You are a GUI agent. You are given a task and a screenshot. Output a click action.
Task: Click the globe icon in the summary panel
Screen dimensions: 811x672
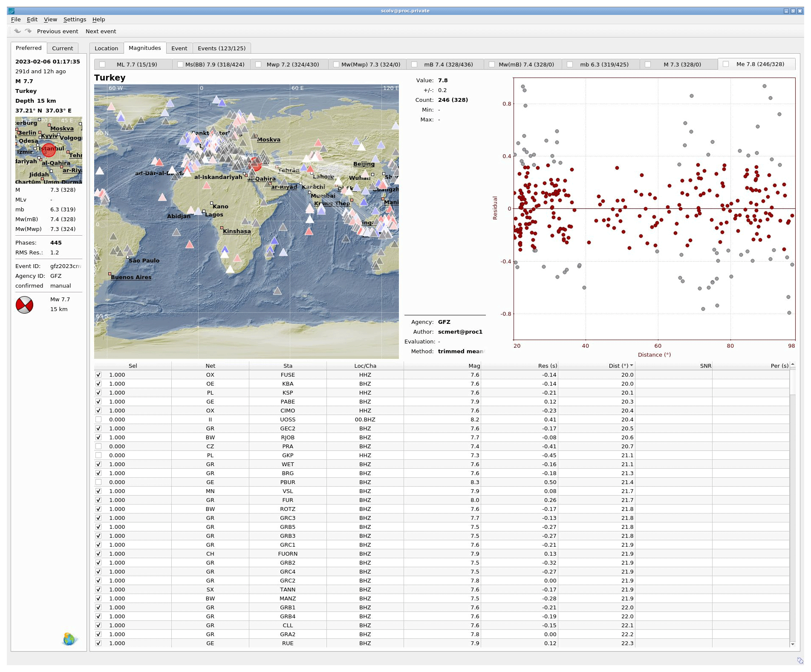coord(69,639)
